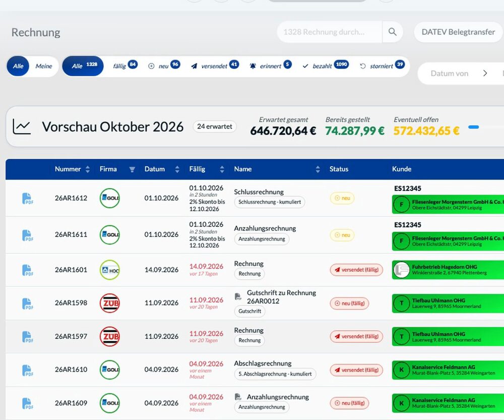
Task: Filter invoices by neu status
Action: (164, 66)
